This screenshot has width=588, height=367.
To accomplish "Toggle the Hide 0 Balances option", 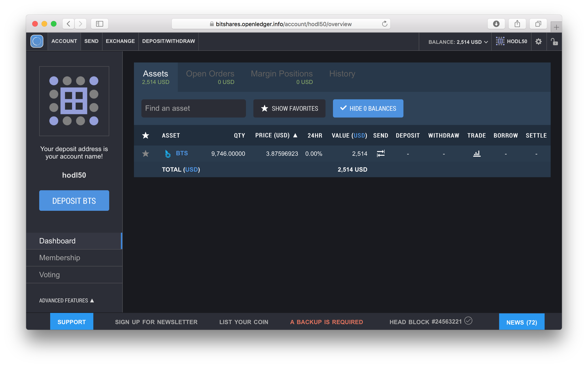I will point(368,108).
